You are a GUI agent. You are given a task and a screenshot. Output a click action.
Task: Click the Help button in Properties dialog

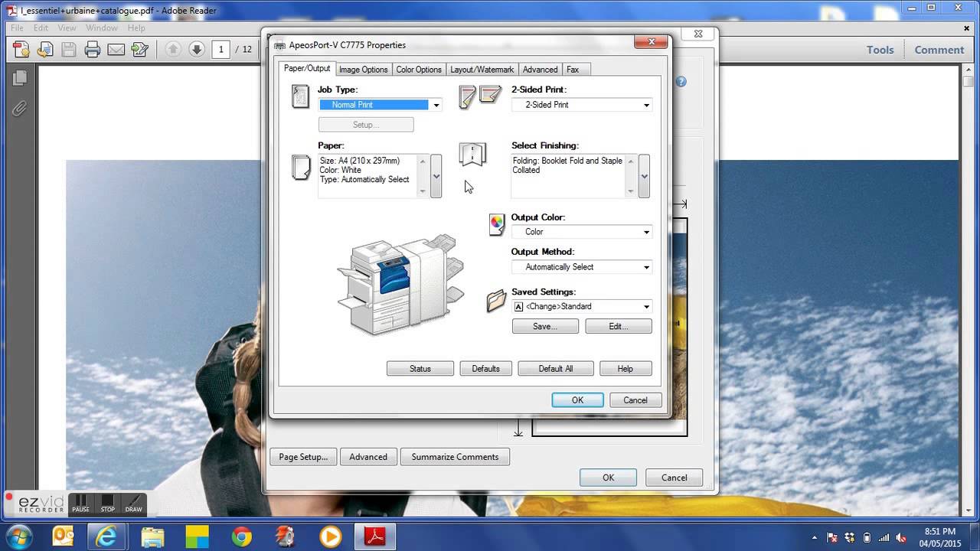tap(626, 369)
